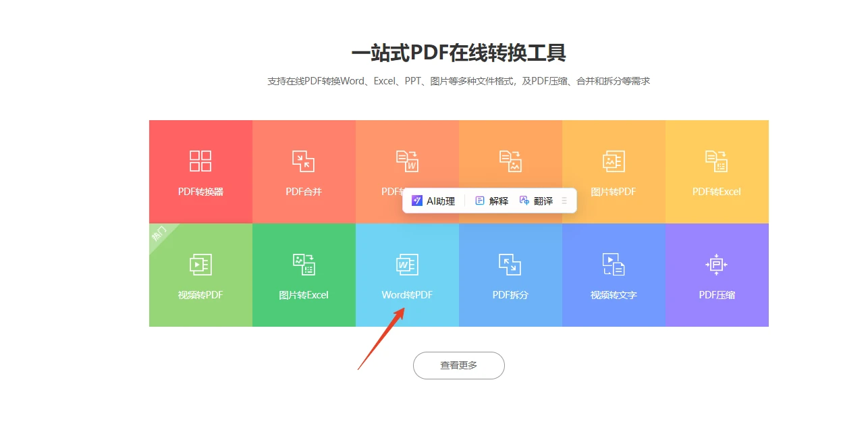Click the Word转PDF text label
The image size is (868, 428).
(407, 295)
